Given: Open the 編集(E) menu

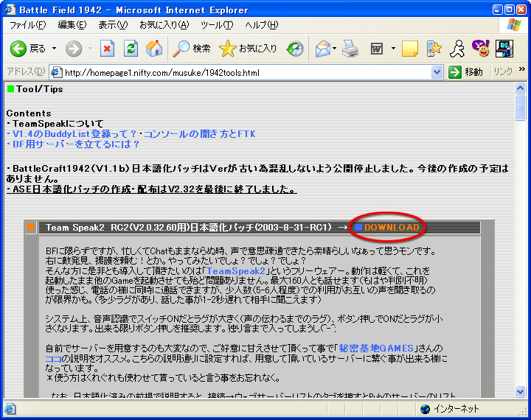Looking at the screenshot, I should point(72,25).
